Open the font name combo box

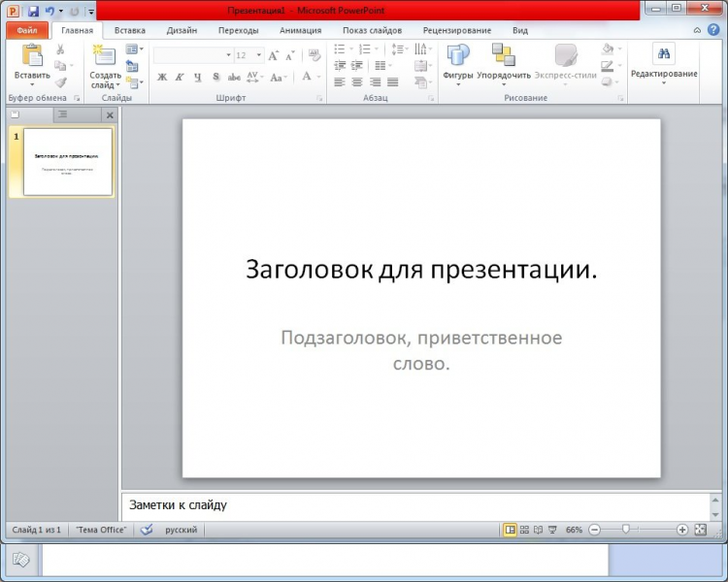pyautogui.click(x=192, y=55)
